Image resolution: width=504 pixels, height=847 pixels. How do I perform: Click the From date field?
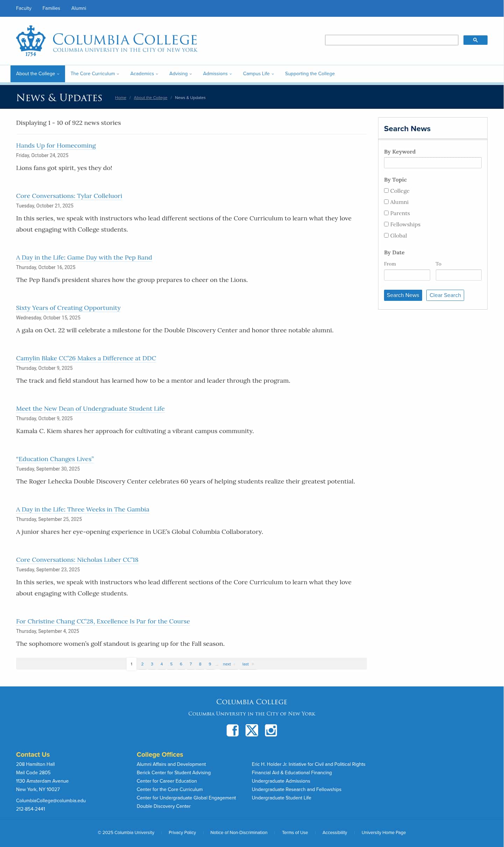[x=407, y=275]
